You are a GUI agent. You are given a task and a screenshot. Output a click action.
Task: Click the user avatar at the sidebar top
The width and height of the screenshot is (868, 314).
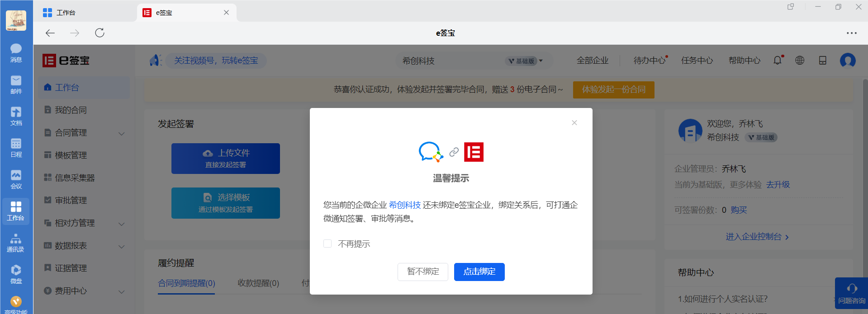click(x=16, y=20)
